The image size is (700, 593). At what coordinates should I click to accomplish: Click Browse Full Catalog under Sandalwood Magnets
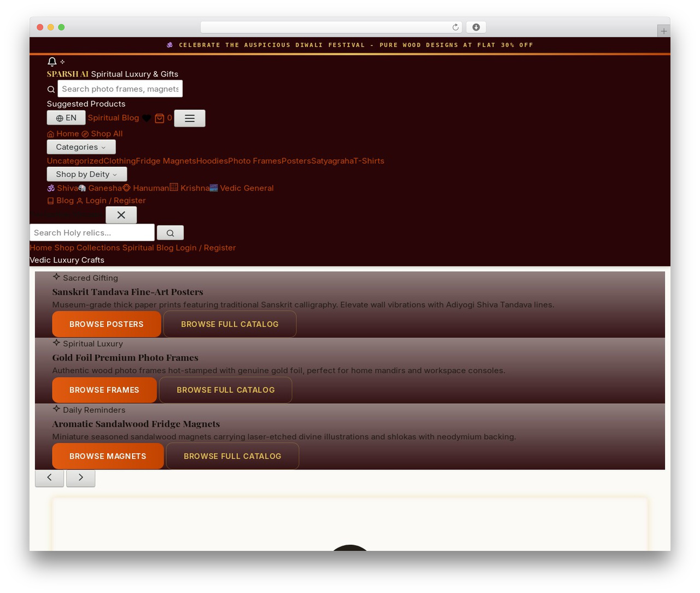pos(232,456)
